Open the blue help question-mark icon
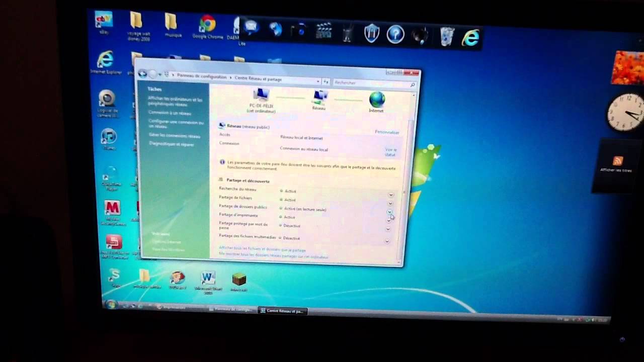The image size is (644, 362). (395, 35)
